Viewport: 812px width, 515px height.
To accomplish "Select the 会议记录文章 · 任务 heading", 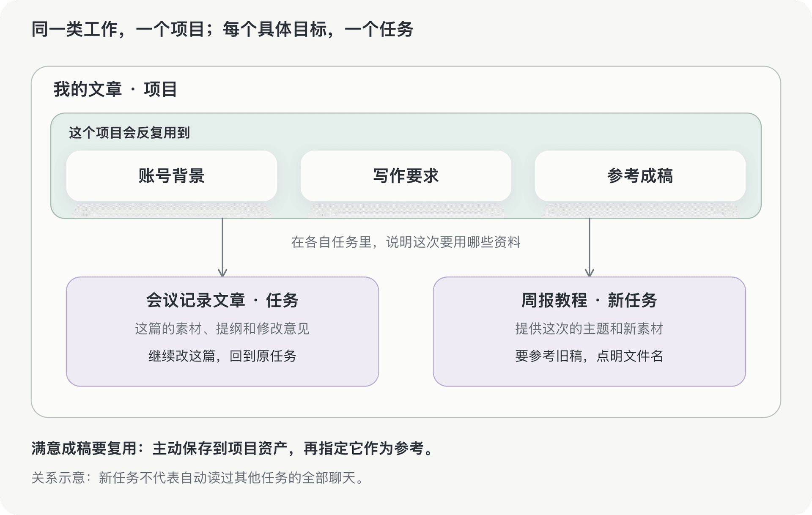I will (222, 301).
